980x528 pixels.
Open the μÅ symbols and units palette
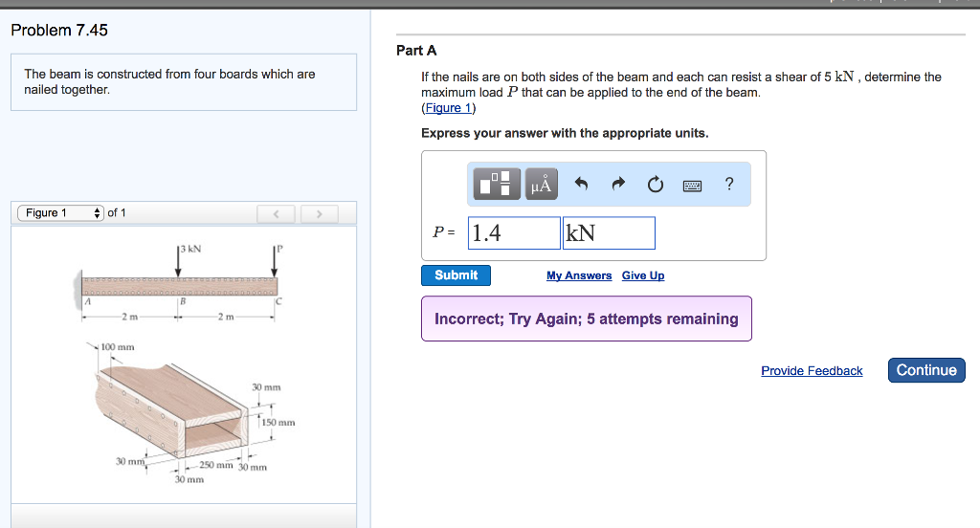pos(541,185)
